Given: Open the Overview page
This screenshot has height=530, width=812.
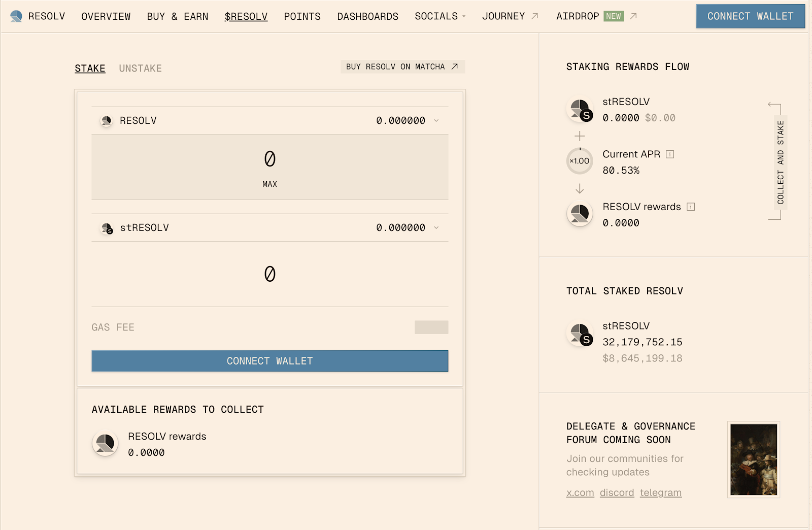Looking at the screenshot, I should pyautogui.click(x=106, y=16).
